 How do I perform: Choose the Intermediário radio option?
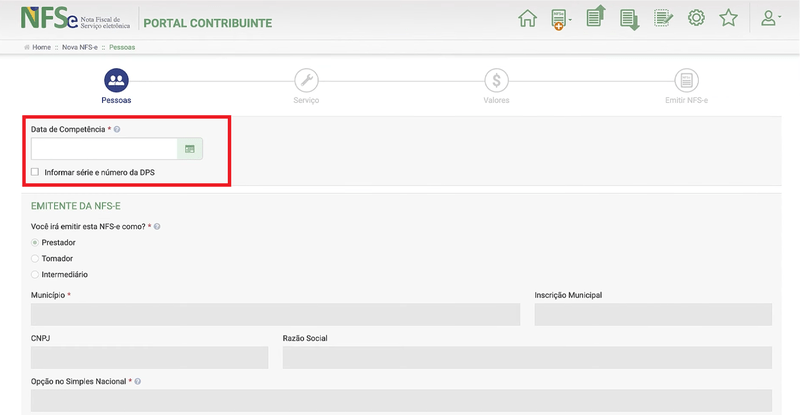coord(36,274)
